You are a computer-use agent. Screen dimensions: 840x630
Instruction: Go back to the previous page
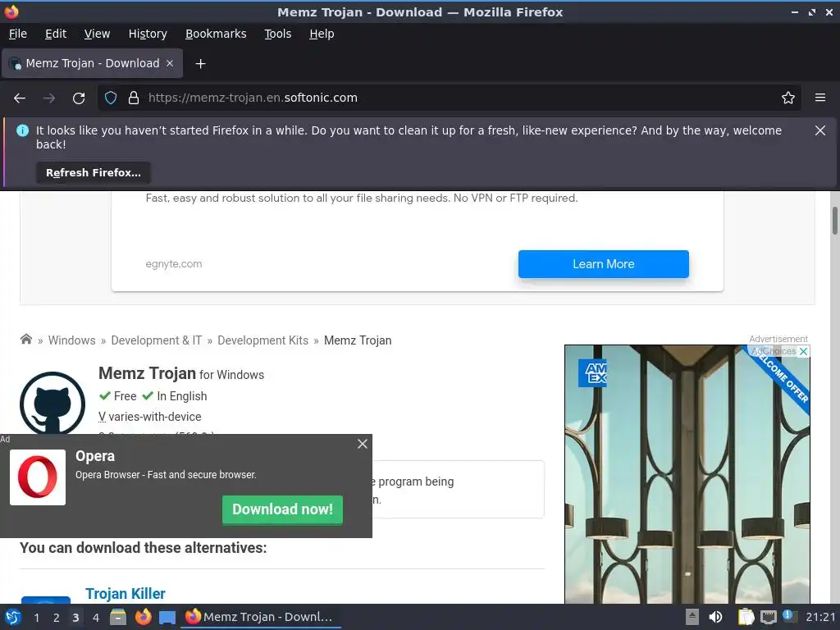click(20, 98)
